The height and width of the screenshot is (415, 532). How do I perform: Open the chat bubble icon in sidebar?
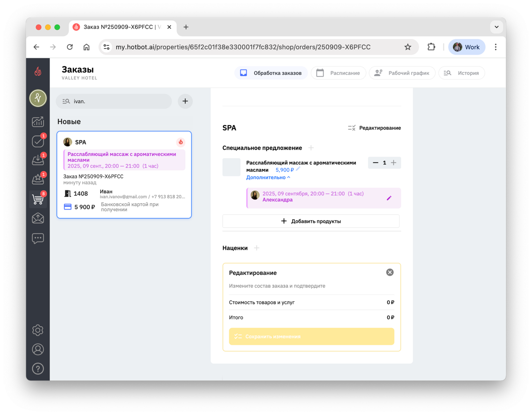click(38, 238)
